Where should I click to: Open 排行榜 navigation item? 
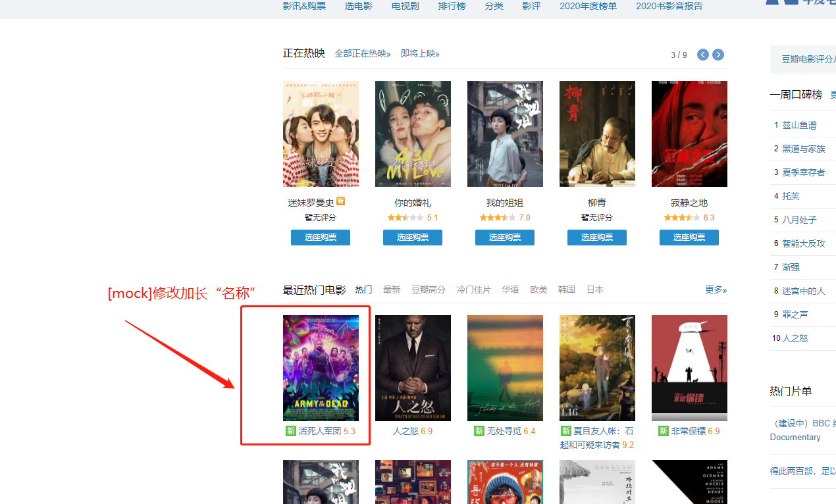452,6
